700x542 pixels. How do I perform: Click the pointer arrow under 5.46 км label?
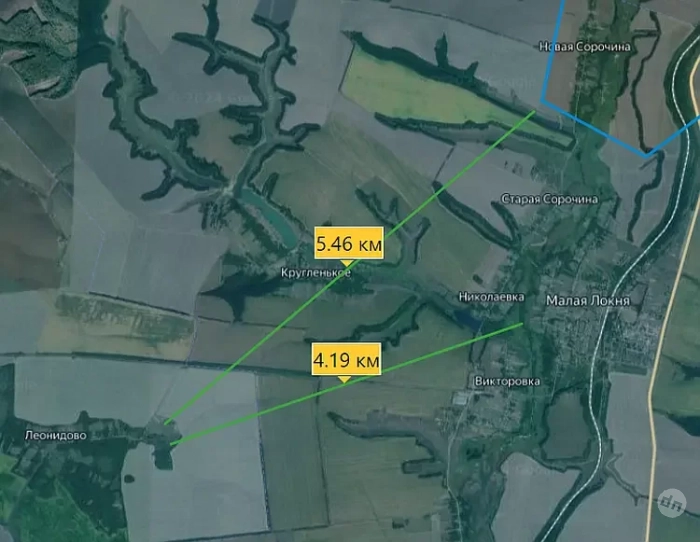pos(346,263)
